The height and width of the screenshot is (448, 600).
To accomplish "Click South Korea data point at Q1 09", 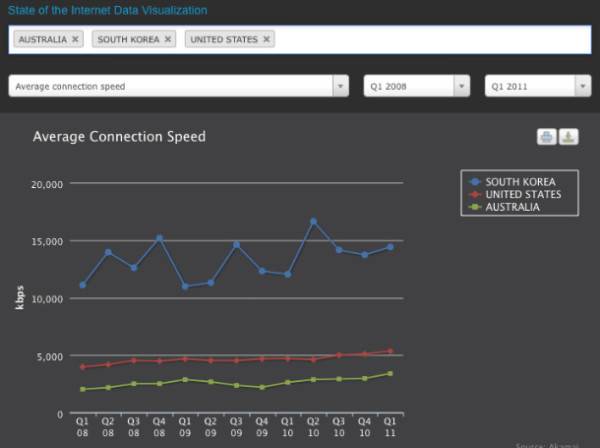I will [x=185, y=286].
